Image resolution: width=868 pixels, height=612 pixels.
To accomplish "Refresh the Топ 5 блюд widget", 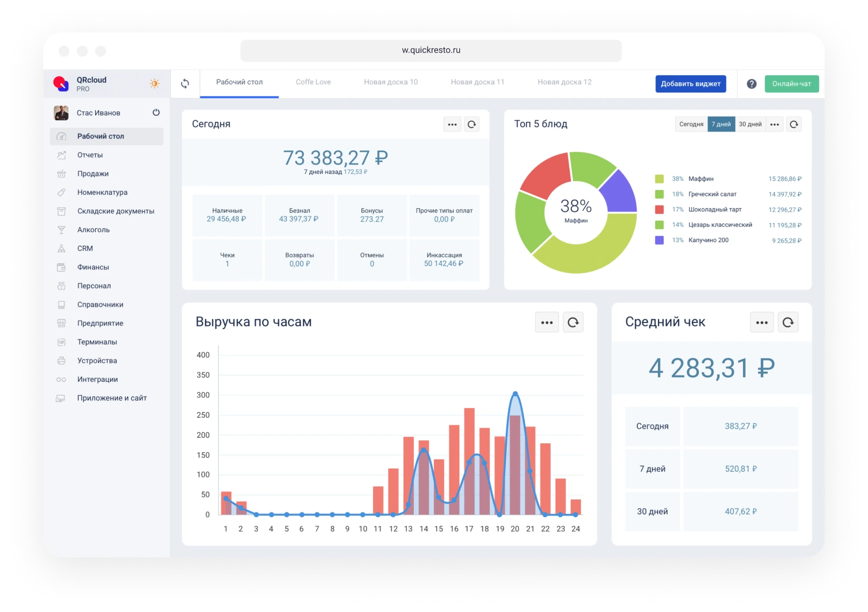I will click(x=794, y=124).
